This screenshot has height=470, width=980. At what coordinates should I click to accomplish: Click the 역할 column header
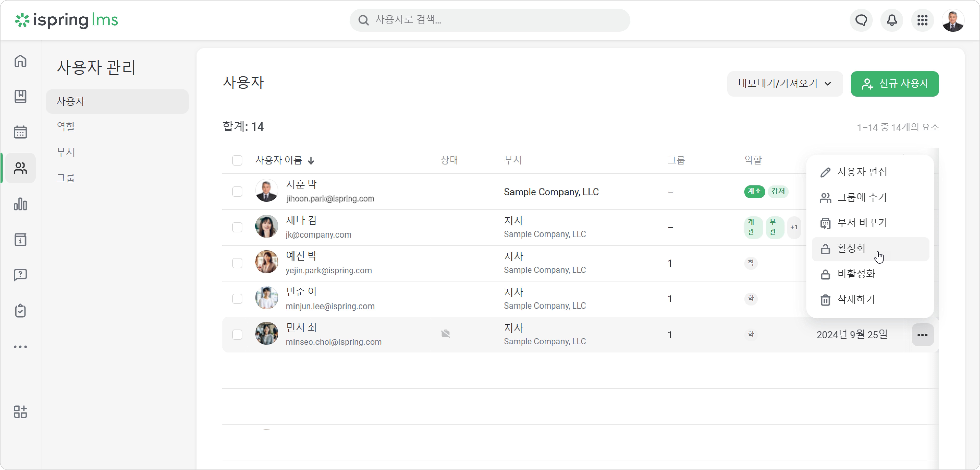coord(753,160)
